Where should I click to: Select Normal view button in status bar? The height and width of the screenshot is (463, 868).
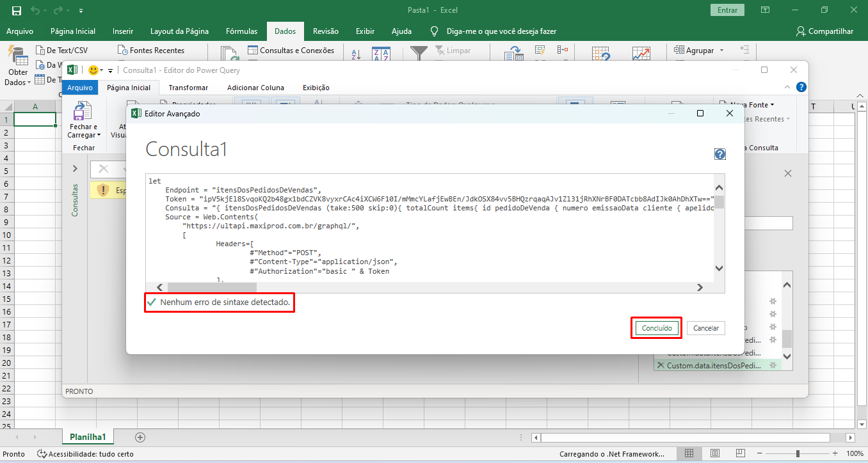coord(689,453)
